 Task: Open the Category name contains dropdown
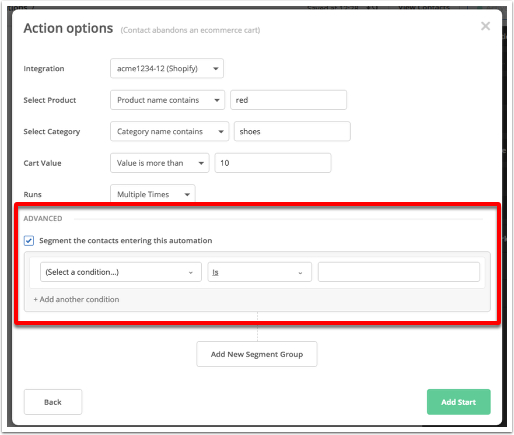169,131
